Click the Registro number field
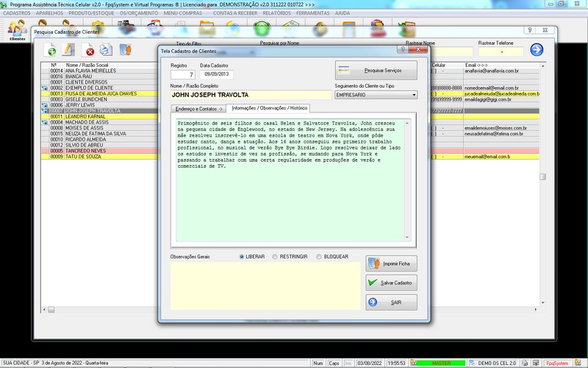588x368 pixels. 183,74
